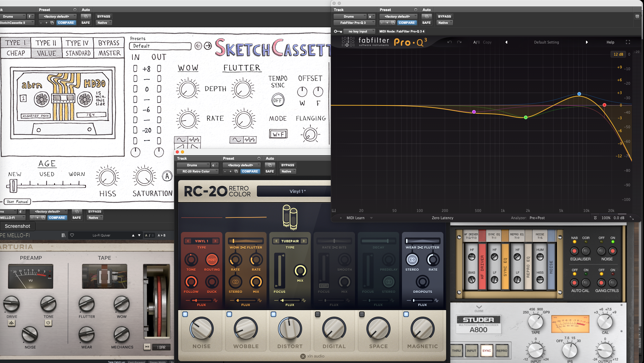Click the W+F mode button in SketchCassette
644x363 pixels.
click(x=278, y=134)
